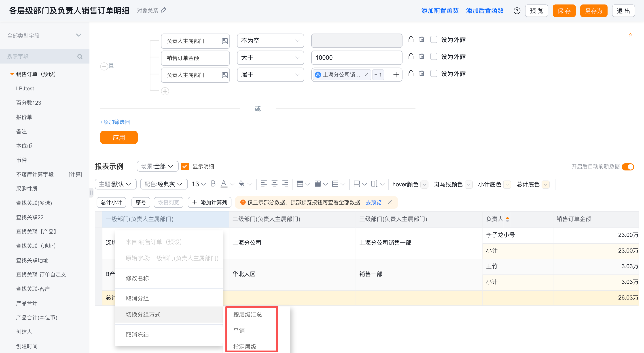Screen dimensions: 644x353
Task: Collapse the 销售订单（预设） tree node
Action: (12, 74)
